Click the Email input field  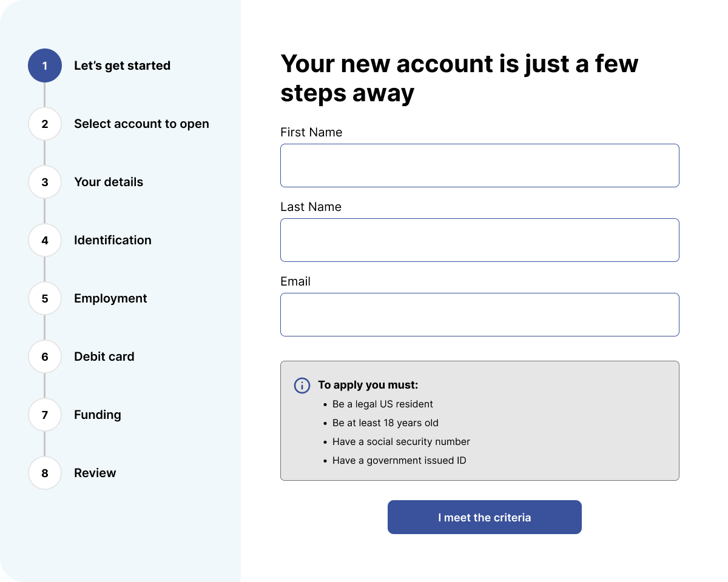coord(479,315)
